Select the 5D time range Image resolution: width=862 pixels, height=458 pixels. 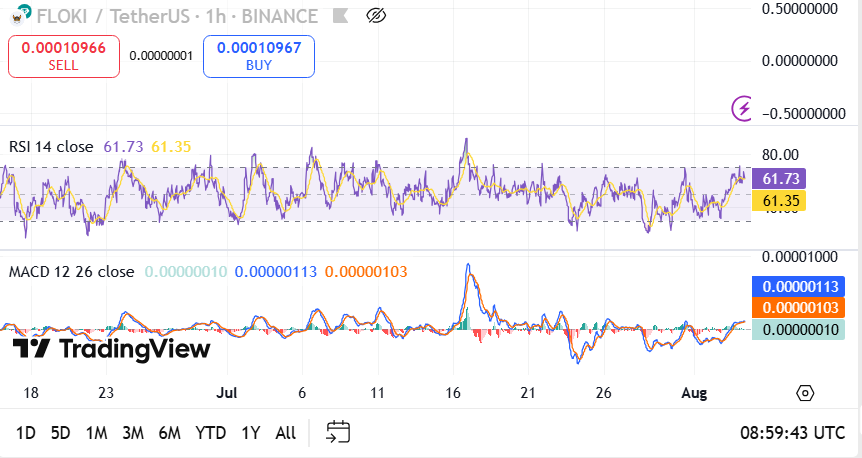(60, 433)
